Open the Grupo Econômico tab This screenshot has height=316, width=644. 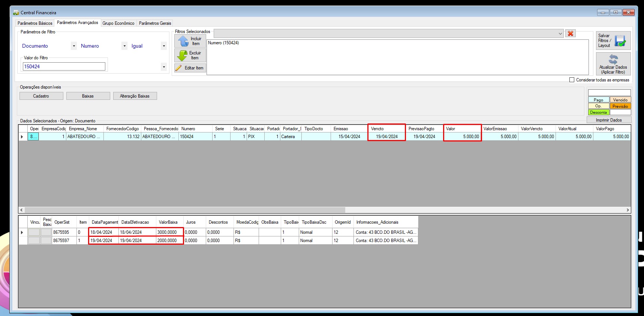click(x=118, y=23)
